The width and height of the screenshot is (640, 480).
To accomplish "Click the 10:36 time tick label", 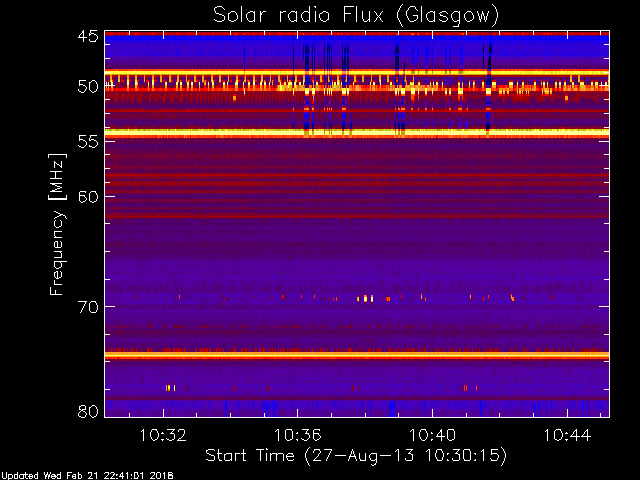I will tap(298, 436).
